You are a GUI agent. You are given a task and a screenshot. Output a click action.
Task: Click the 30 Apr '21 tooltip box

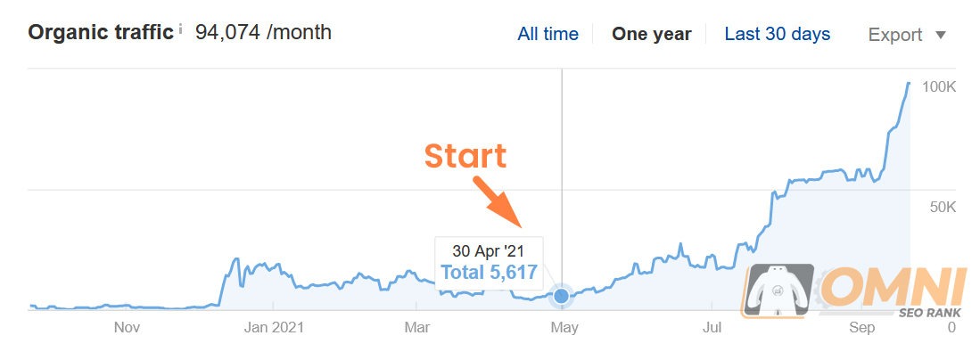(x=489, y=263)
